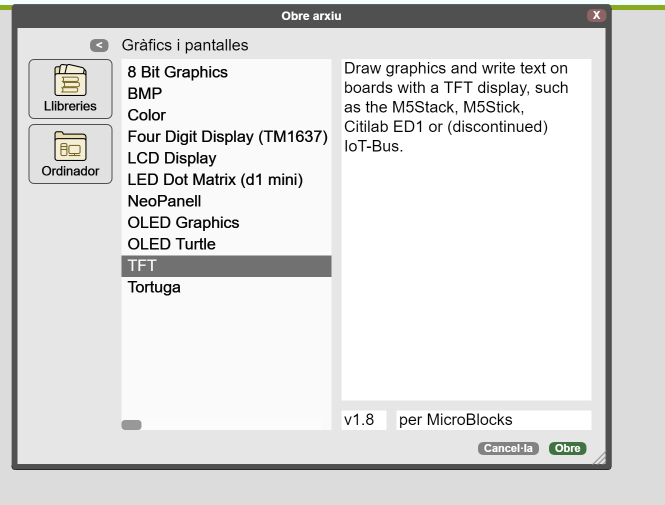Select BMP in the library list

[x=145, y=94]
